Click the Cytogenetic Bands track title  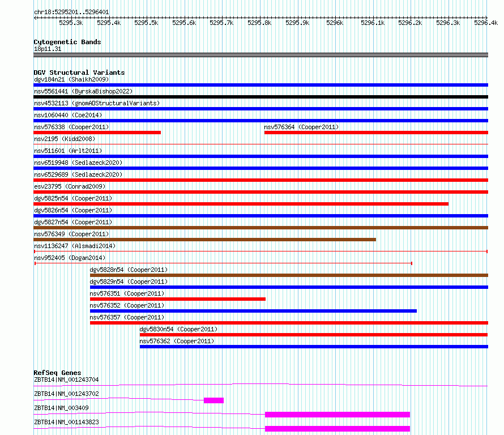point(67,42)
